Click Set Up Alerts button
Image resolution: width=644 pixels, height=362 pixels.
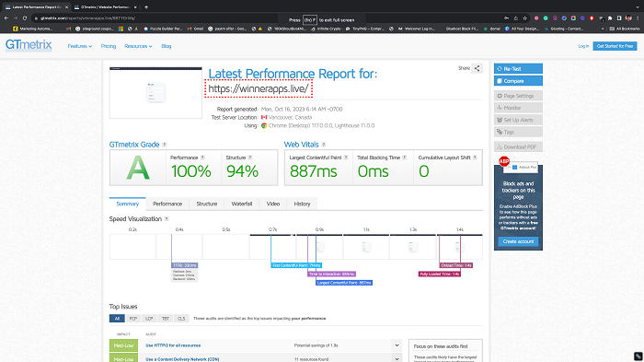pos(518,120)
